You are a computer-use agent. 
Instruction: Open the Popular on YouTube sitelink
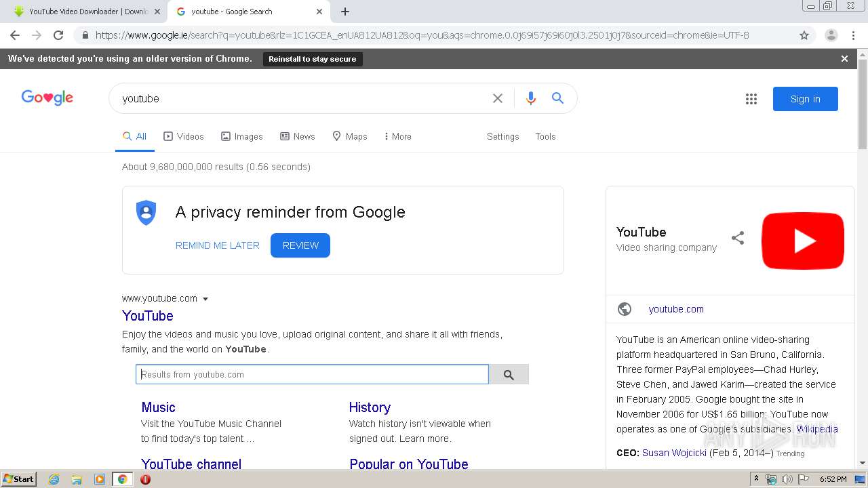click(409, 464)
